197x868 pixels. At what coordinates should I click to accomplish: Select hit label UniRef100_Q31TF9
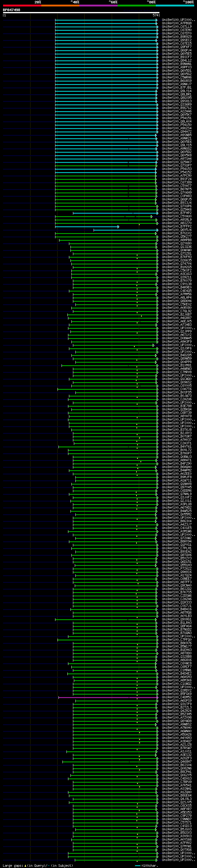176,704
